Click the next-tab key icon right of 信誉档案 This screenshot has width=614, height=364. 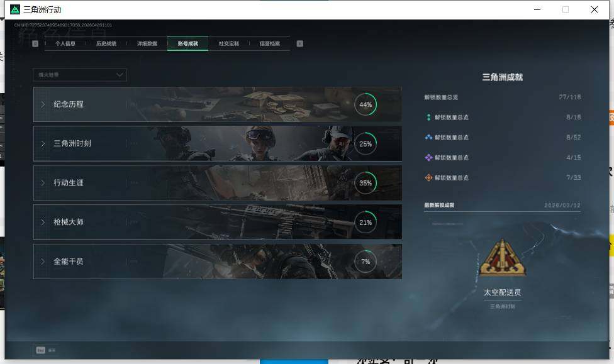point(299,43)
